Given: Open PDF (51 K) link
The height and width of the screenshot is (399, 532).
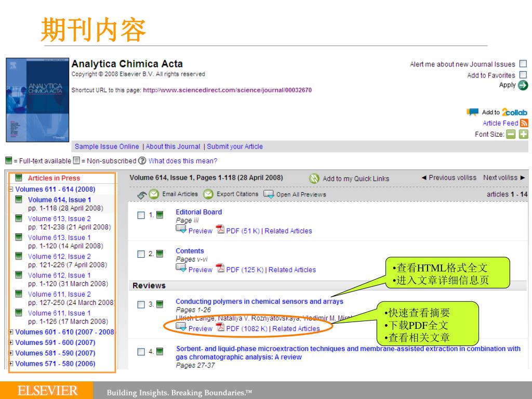Looking at the screenshot, I should (x=243, y=231).
